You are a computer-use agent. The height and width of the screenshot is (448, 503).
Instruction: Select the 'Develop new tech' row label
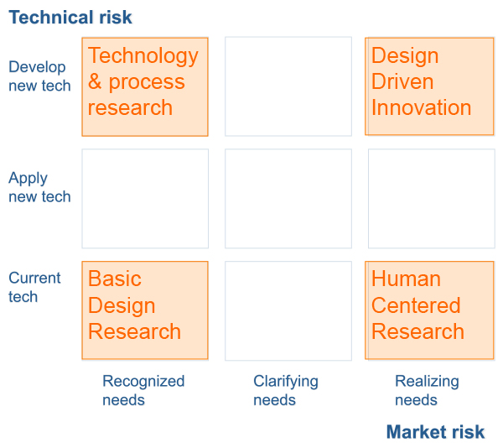point(39,76)
